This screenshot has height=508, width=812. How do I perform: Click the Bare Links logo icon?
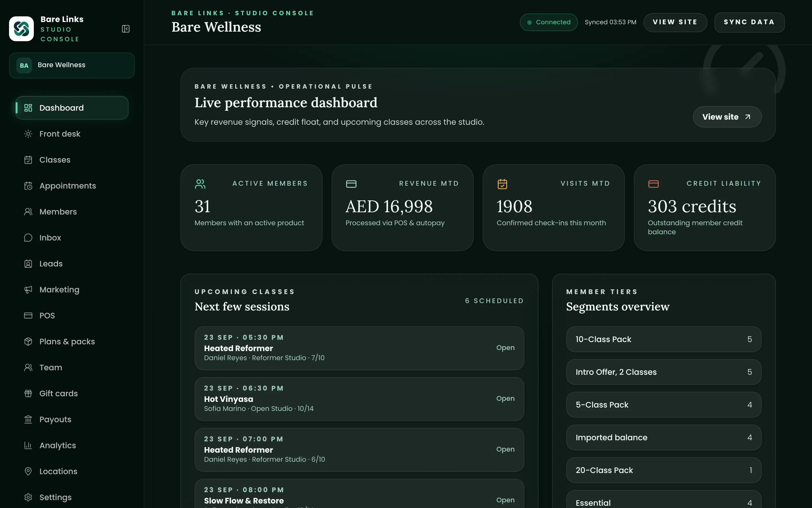point(21,29)
